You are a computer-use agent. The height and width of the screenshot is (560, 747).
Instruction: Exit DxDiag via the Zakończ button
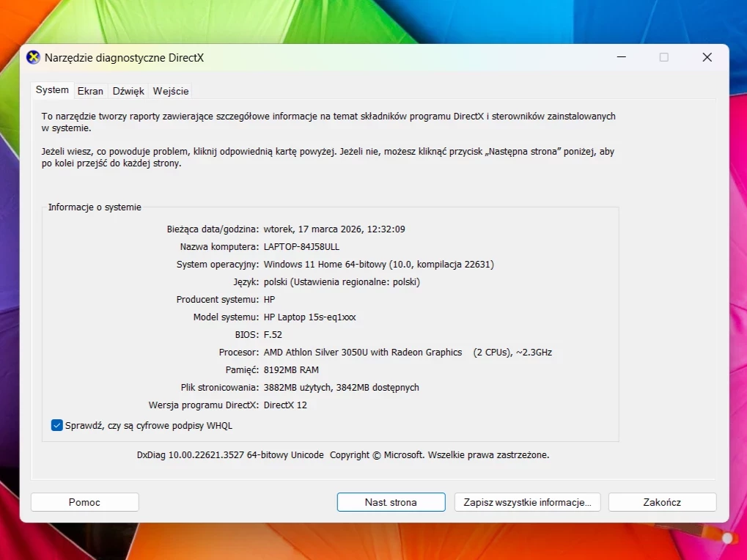[x=661, y=502]
